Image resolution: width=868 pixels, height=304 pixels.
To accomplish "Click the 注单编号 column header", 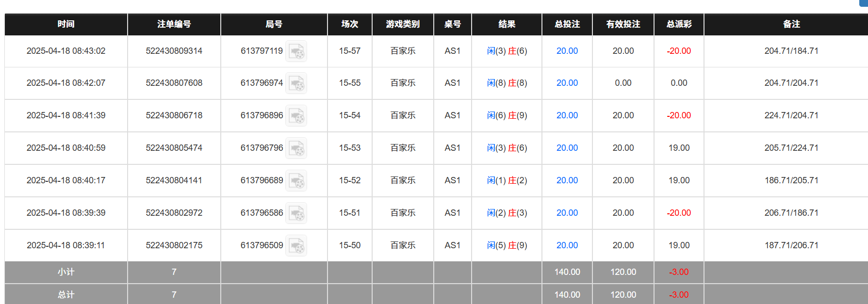I will pos(174,24).
